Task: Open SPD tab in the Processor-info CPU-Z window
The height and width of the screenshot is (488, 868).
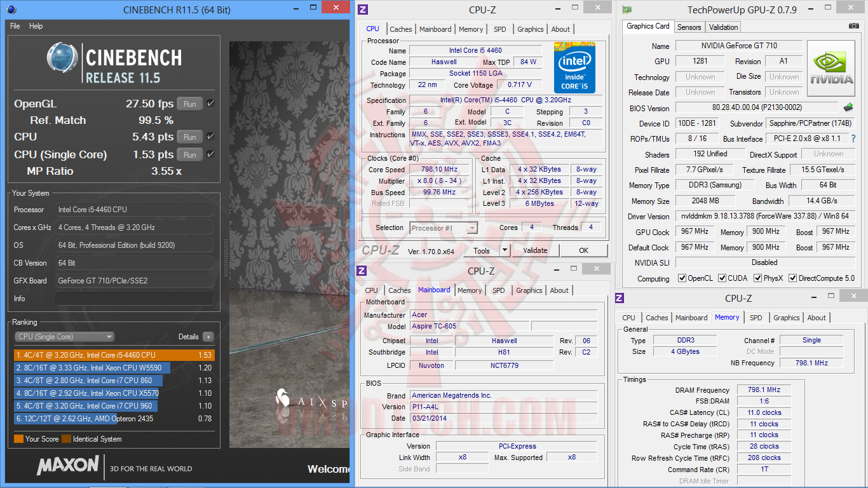Action: click(500, 29)
